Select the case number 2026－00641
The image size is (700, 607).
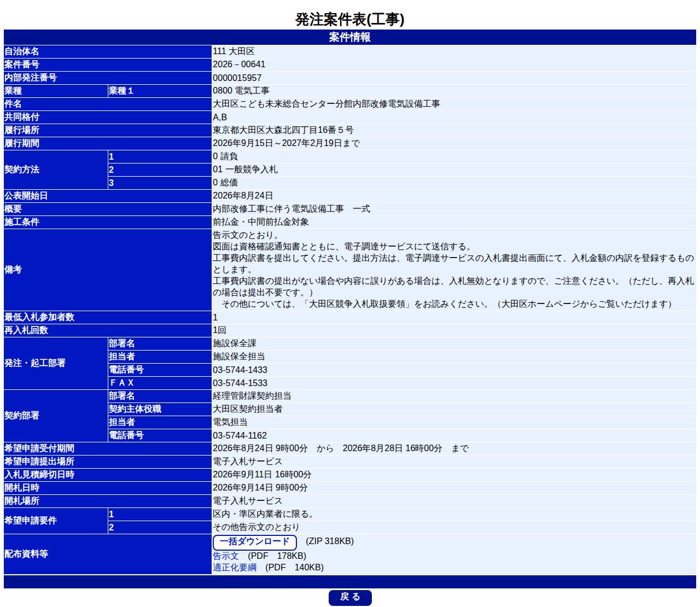click(x=239, y=65)
